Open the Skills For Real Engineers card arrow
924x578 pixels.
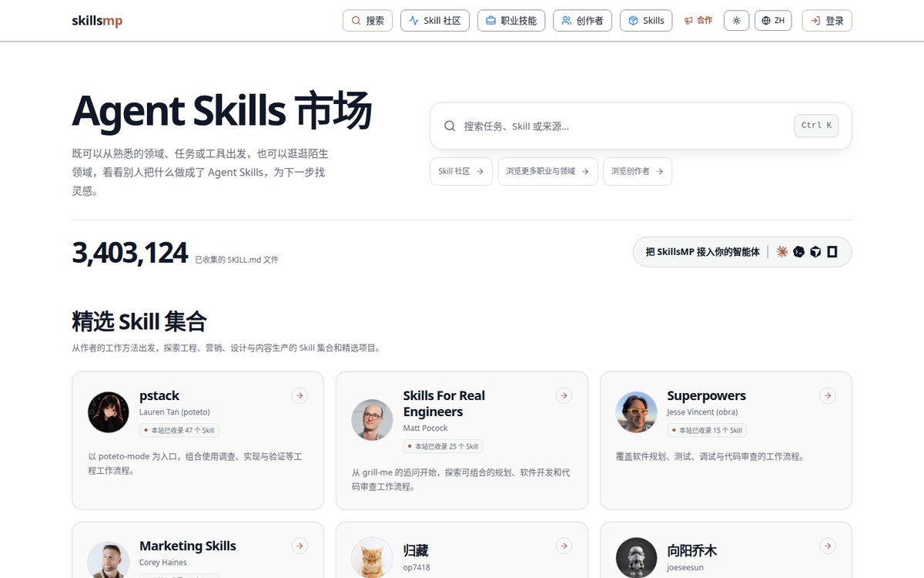pyautogui.click(x=564, y=395)
